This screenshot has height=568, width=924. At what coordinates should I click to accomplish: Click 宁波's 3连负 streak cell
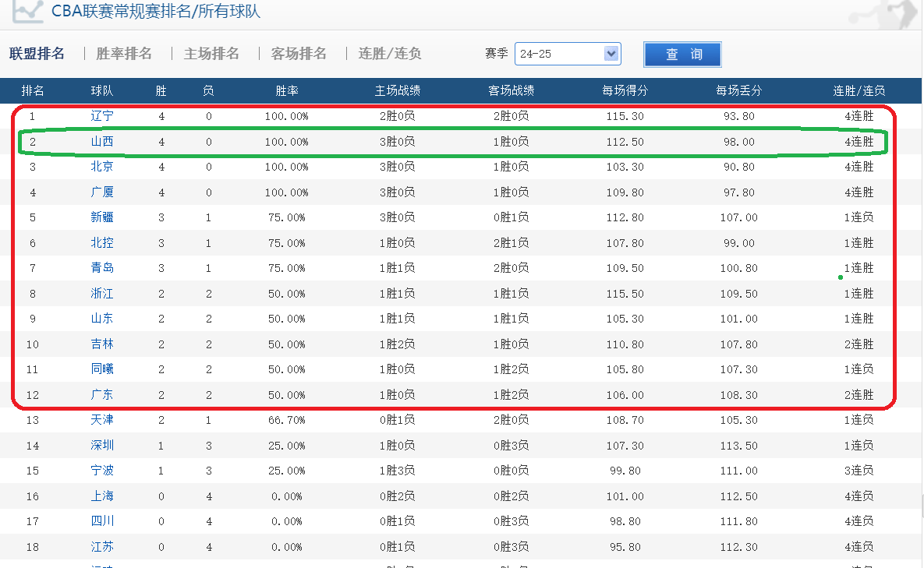point(859,471)
